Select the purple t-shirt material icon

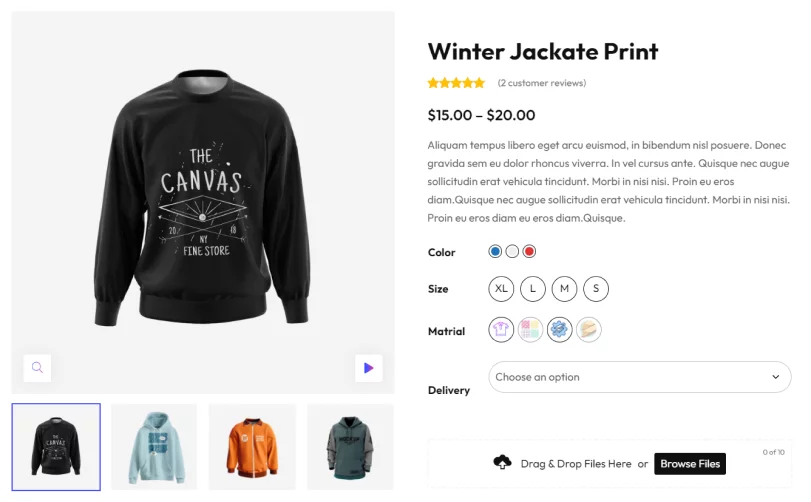click(501, 330)
